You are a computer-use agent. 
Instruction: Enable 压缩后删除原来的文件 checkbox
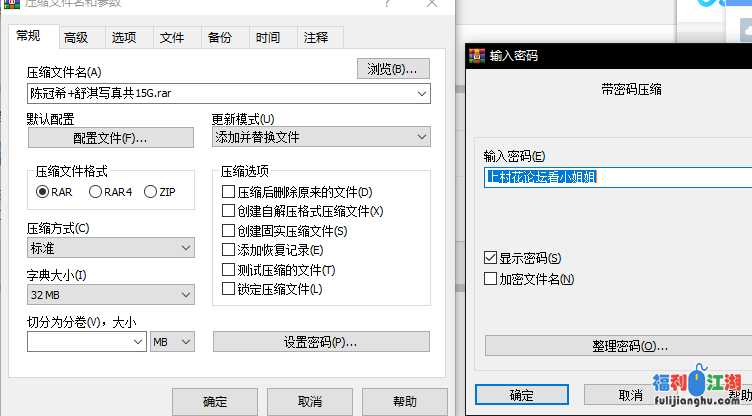(228, 192)
